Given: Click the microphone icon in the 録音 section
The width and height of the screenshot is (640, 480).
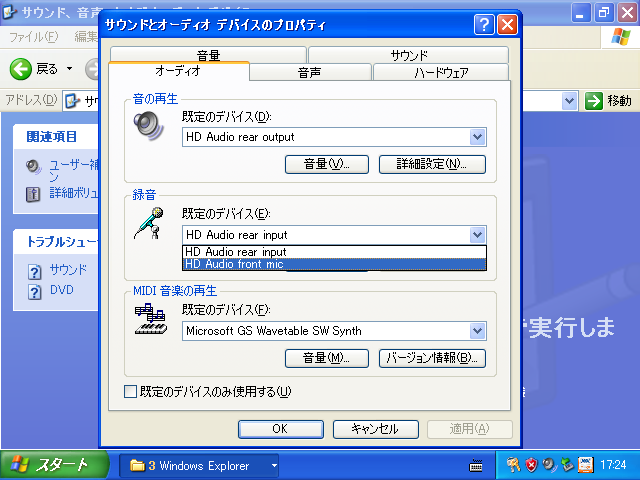Looking at the screenshot, I should click(149, 223).
